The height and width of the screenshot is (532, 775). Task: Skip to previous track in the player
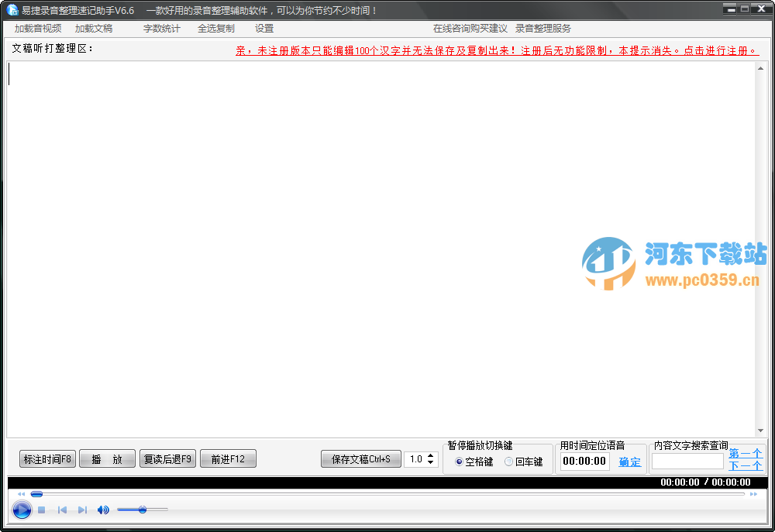[62, 510]
